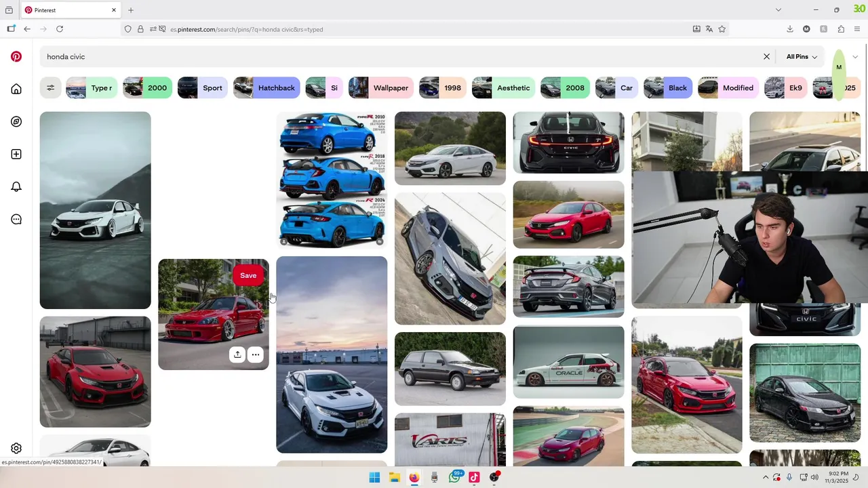Open profile avatar M
The width and height of the screenshot is (868, 488).
tap(839, 67)
